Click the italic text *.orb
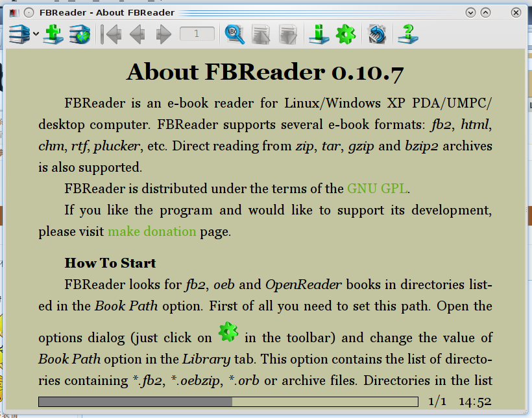 click(244, 380)
